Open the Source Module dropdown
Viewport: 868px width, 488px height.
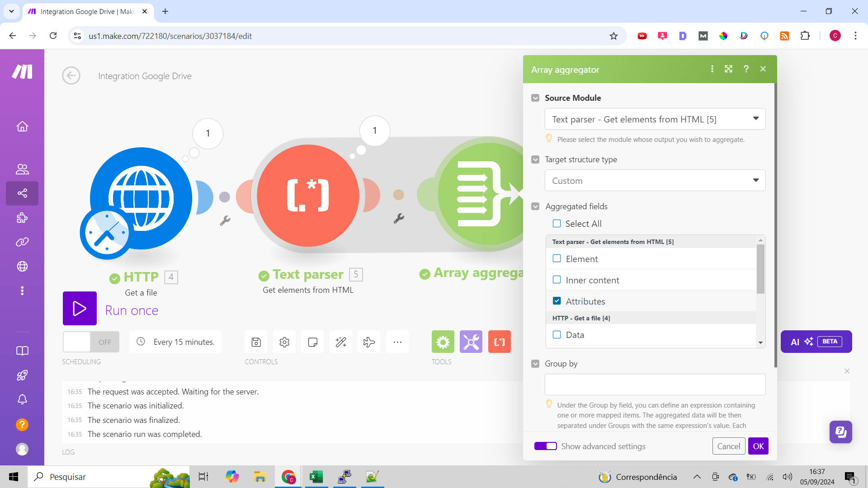(655, 119)
